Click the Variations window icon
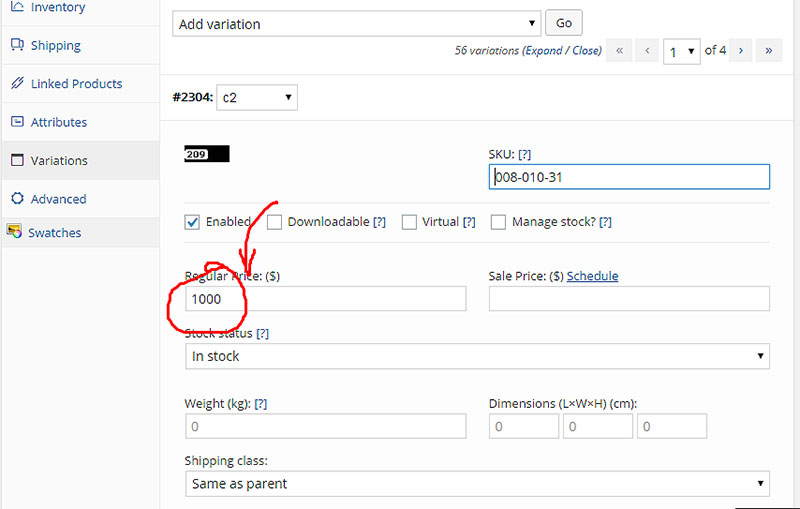The height and width of the screenshot is (509, 800). pyautogui.click(x=17, y=160)
